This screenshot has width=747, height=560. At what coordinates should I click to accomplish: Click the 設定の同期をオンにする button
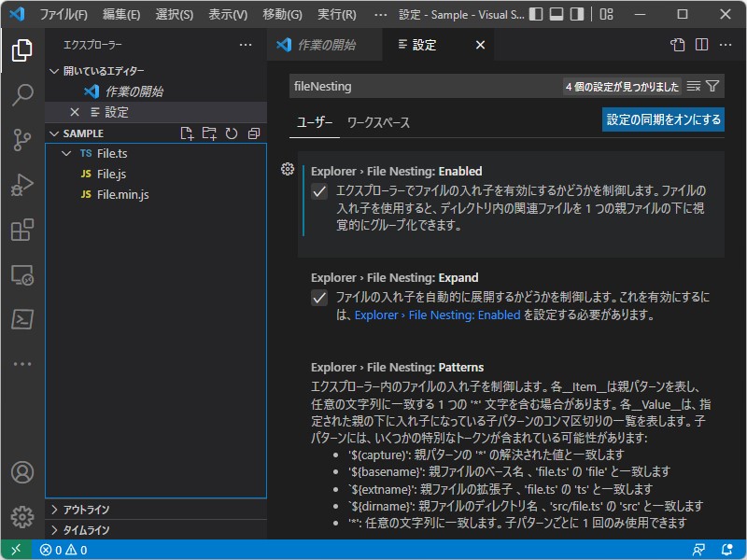coord(663,119)
